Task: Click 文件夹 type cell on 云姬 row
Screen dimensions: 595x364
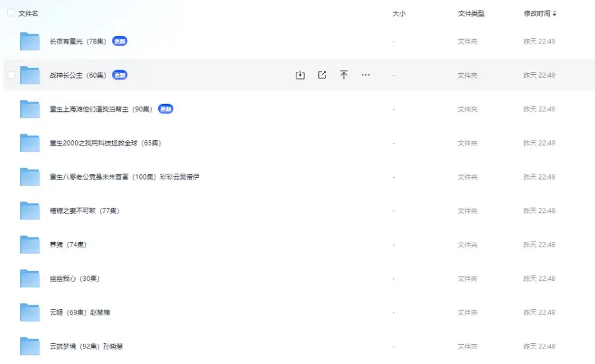Action: click(x=468, y=312)
